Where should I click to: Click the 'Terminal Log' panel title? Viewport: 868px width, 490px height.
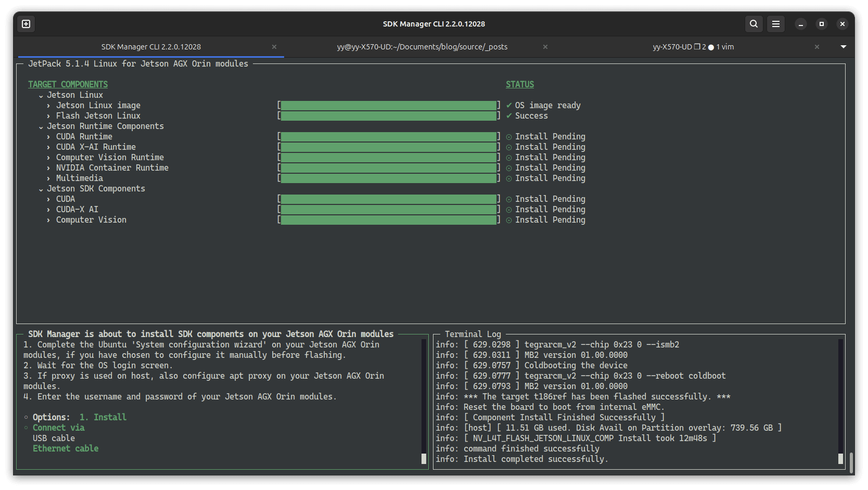473,334
